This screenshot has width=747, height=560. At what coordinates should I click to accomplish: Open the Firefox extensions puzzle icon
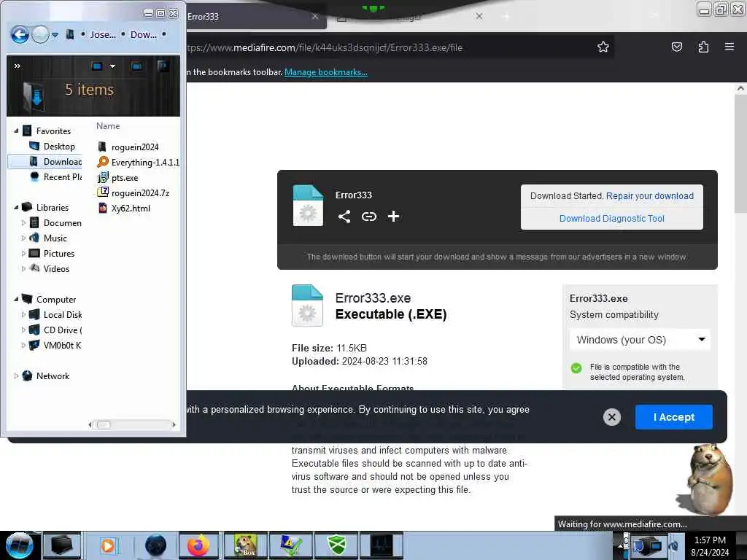703,47
